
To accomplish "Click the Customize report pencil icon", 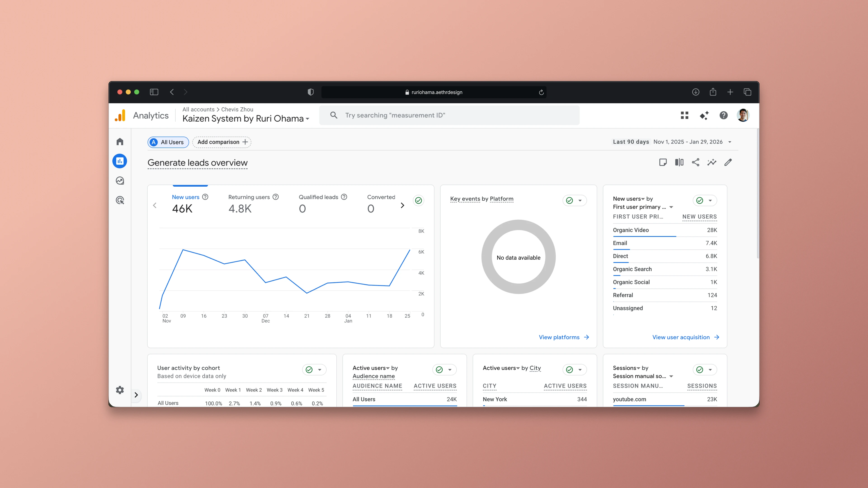I will pyautogui.click(x=728, y=162).
